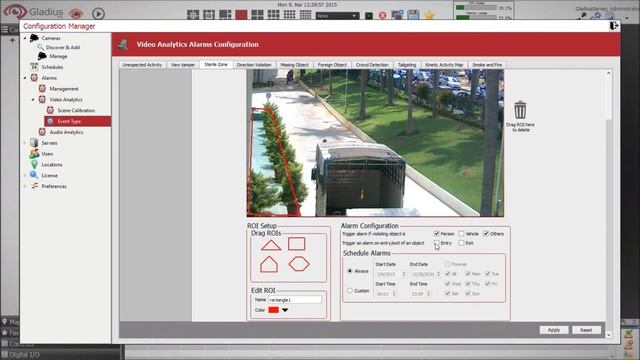Click the gear settings icon top right
This screenshot has height=360, width=640.
pos(597,16)
